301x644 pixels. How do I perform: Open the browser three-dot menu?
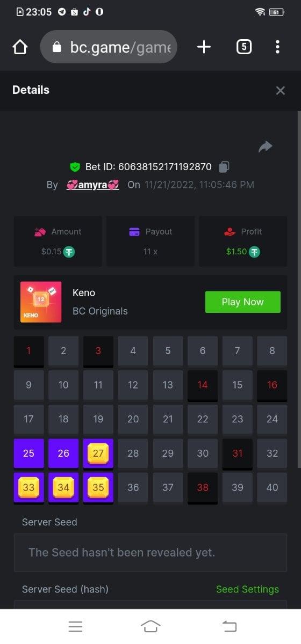277,47
